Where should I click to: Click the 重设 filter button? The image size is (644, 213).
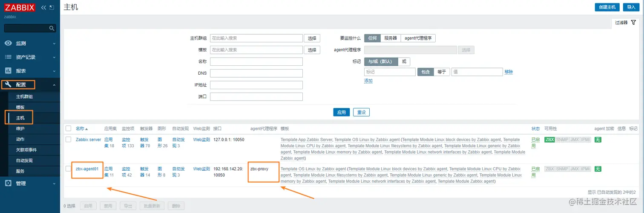tap(362, 112)
